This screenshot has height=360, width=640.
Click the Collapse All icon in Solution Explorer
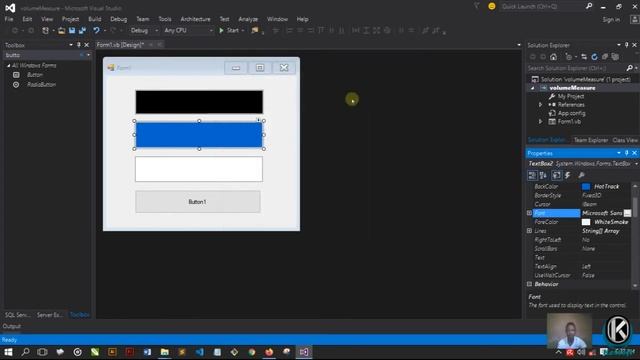604,57
